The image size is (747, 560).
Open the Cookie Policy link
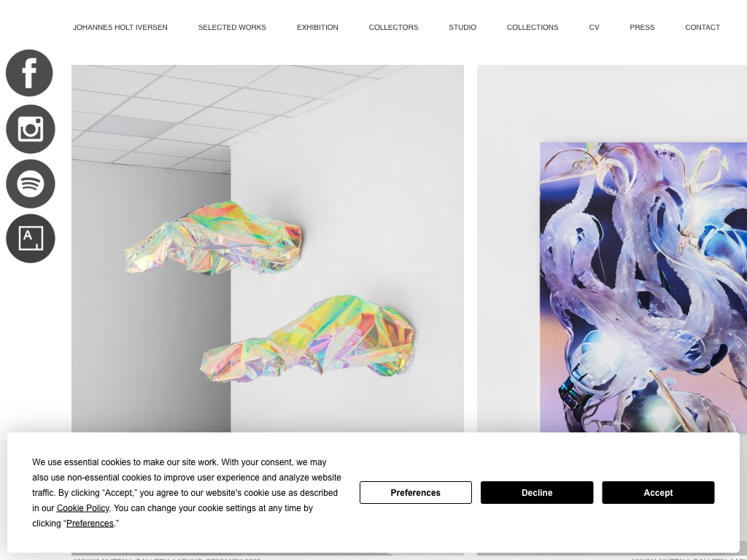83,508
